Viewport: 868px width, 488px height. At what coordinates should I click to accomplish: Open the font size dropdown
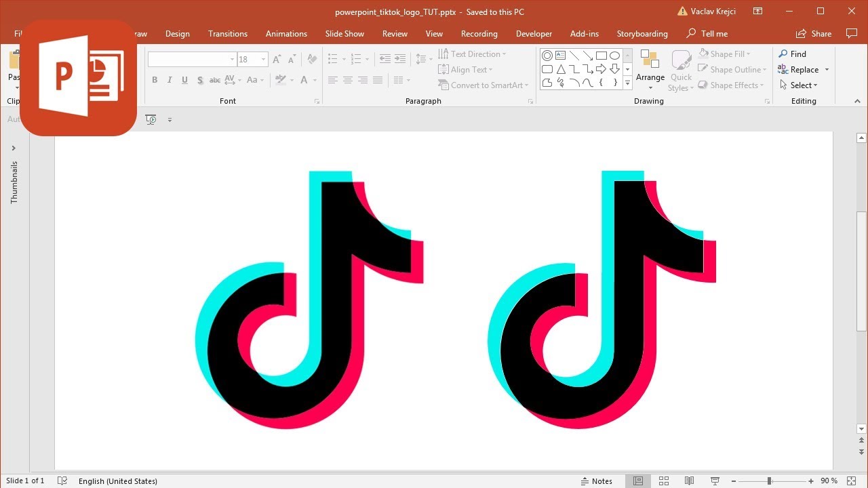264,60
